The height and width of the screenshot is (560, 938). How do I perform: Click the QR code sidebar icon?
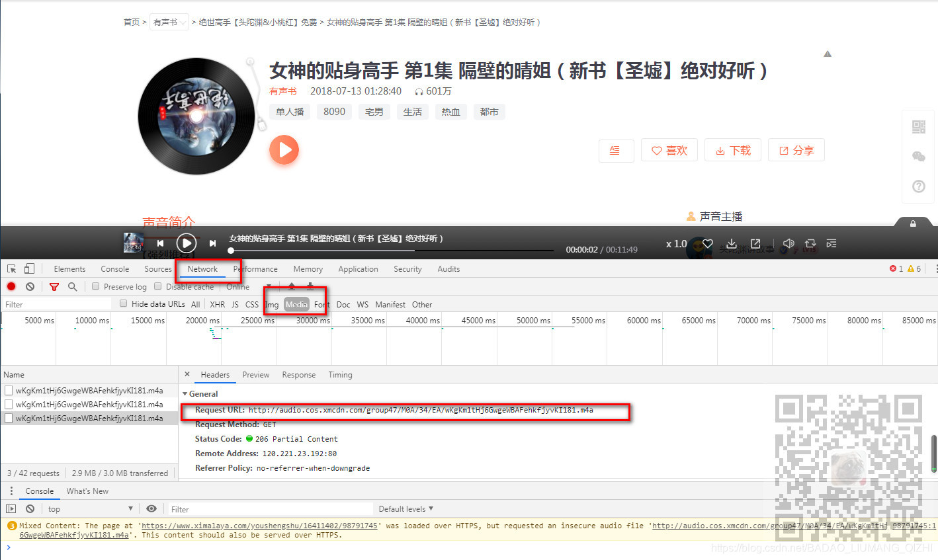(919, 127)
